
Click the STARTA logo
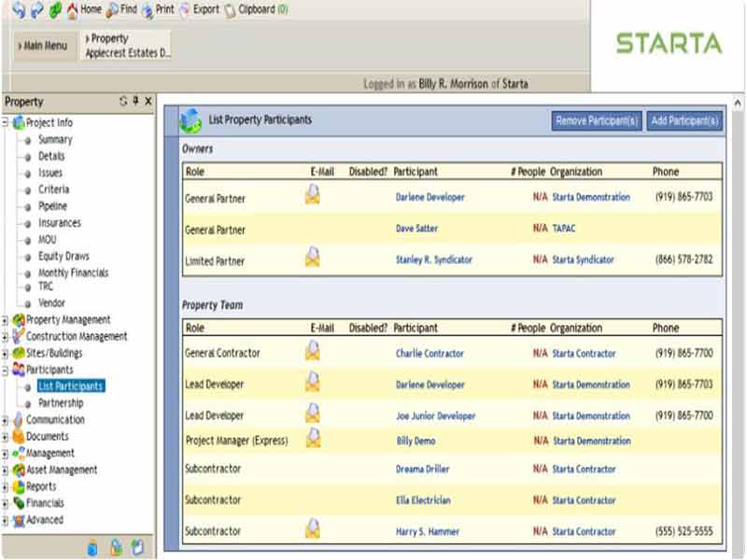click(x=669, y=43)
